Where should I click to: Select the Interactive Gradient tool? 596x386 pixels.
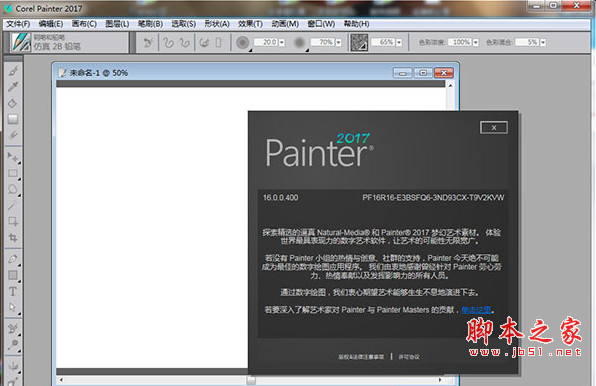[x=13, y=119]
